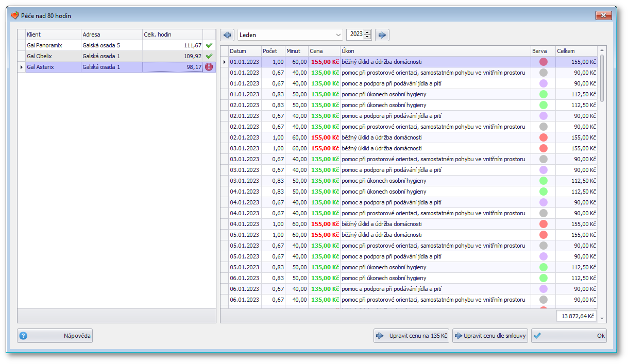The height and width of the screenshot is (364, 628).
Task: Click the color circle in first service row
Action: pyautogui.click(x=543, y=62)
